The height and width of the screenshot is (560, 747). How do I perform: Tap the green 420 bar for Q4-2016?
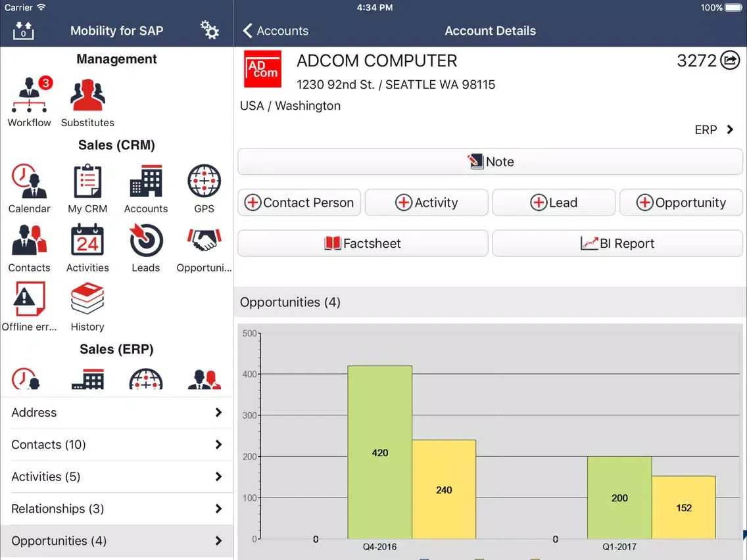coord(379,452)
